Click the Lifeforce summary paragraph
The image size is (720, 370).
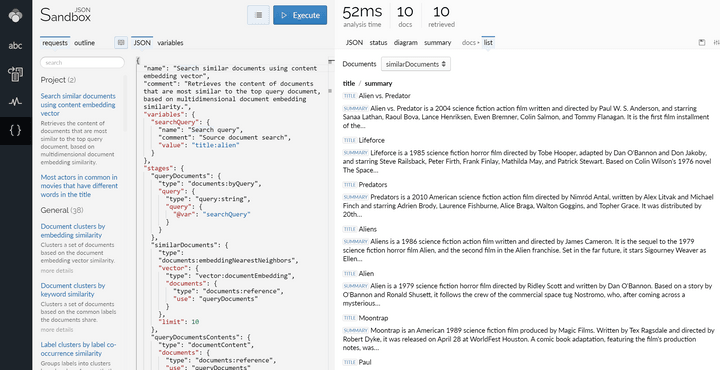pos(525,161)
